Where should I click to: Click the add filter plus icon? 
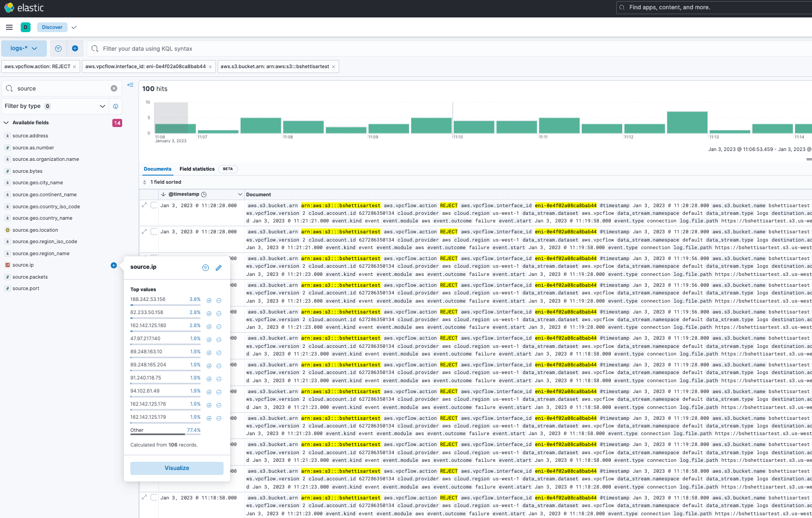(x=75, y=49)
